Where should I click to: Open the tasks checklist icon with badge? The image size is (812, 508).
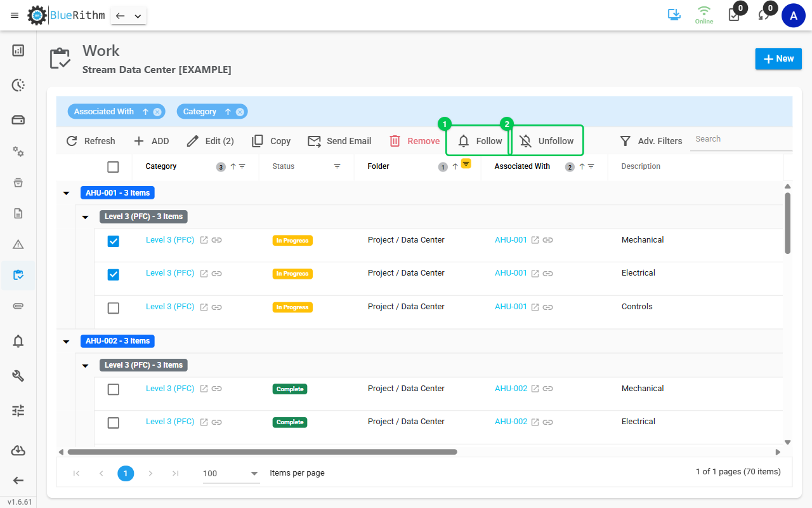point(735,15)
